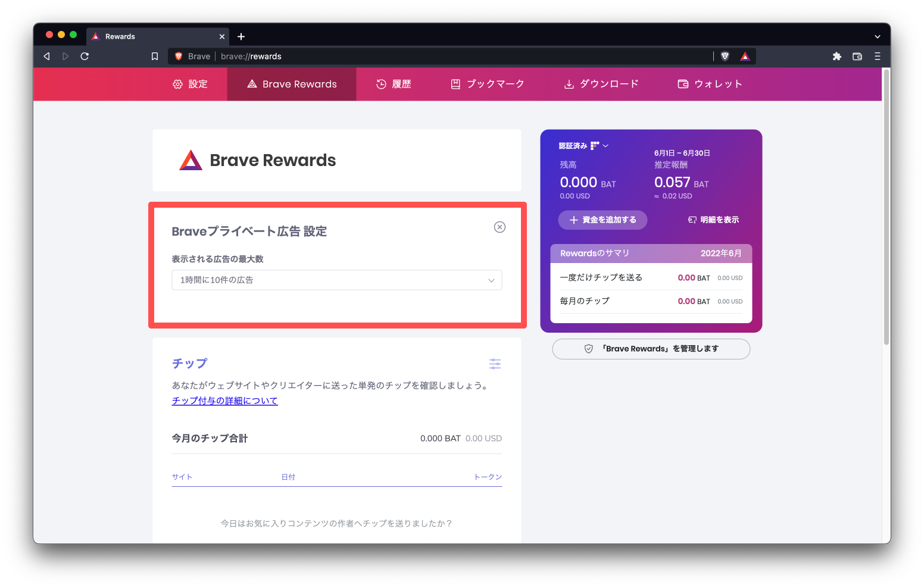Close the Braveプライベート広告 設定 panel
924x588 pixels.
[x=500, y=227]
